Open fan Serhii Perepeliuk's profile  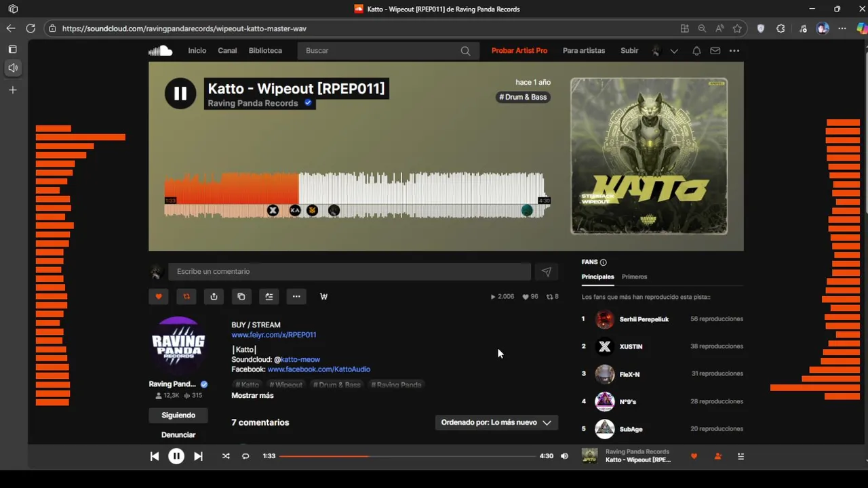coord(644,319)
